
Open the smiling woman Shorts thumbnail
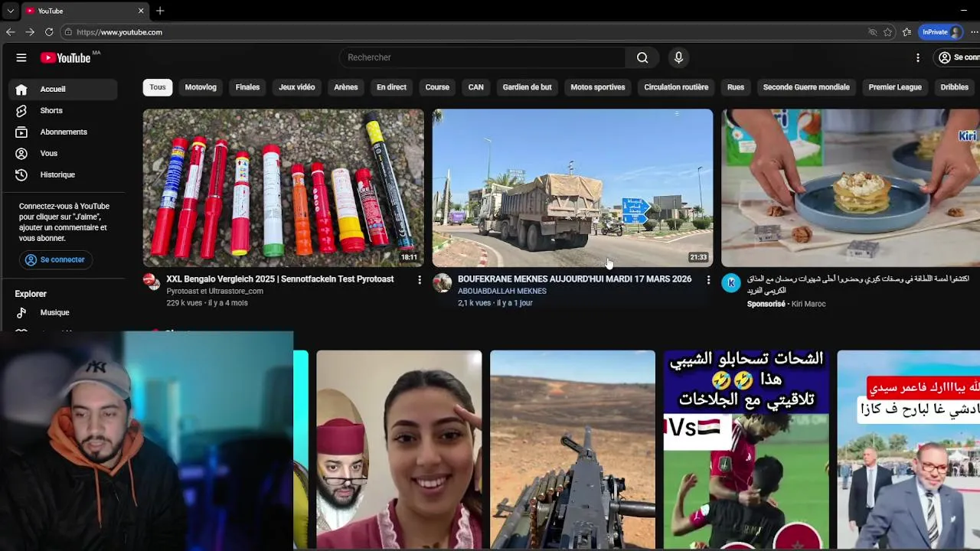[x=399, y=450]
